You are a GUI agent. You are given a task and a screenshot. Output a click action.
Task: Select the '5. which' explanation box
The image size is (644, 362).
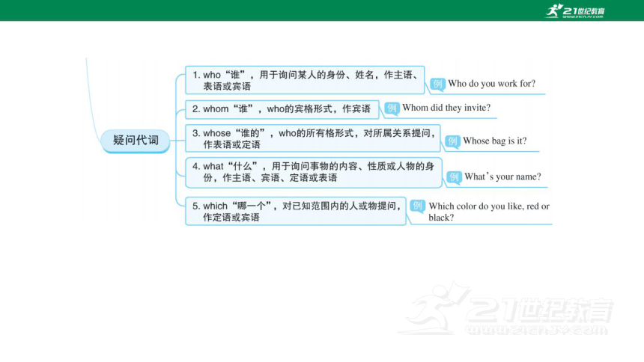pyautogui.click(x=295, y=211)
